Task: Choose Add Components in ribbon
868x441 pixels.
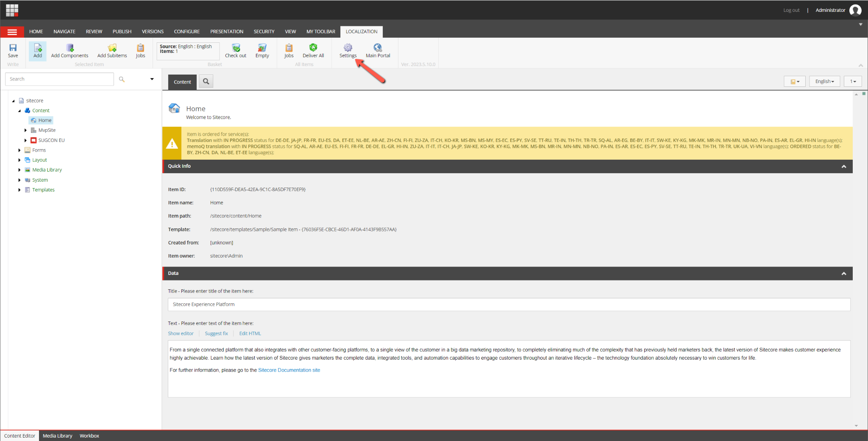Action: (x=70, y=50)
